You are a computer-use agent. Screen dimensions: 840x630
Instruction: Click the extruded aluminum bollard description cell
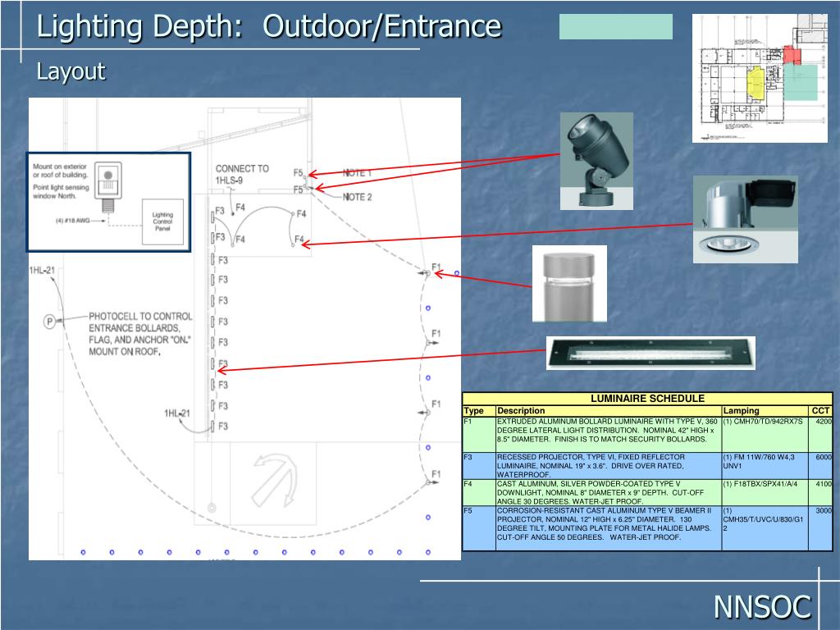608,435
